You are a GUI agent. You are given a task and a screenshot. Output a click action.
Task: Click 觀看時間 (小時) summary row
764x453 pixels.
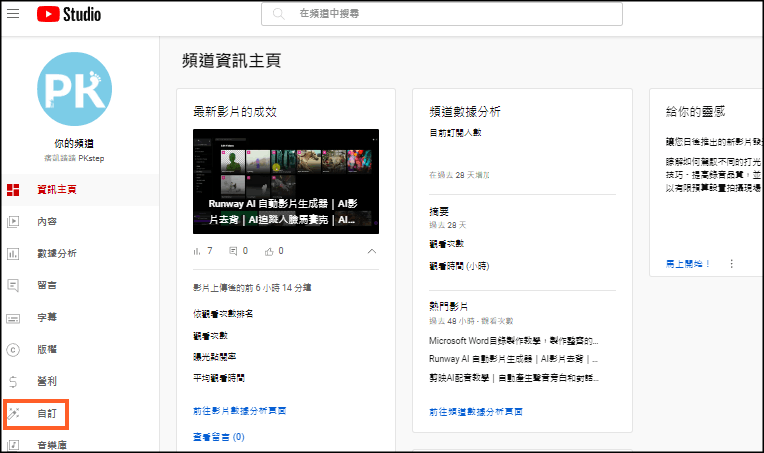(459, 266)
